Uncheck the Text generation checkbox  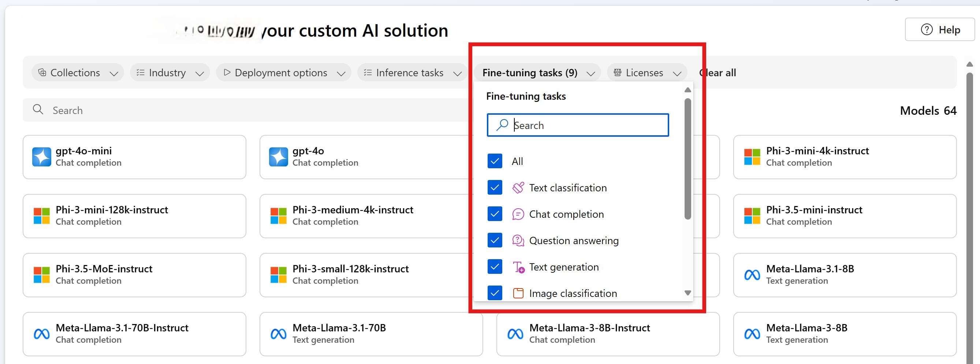(495, 267)
